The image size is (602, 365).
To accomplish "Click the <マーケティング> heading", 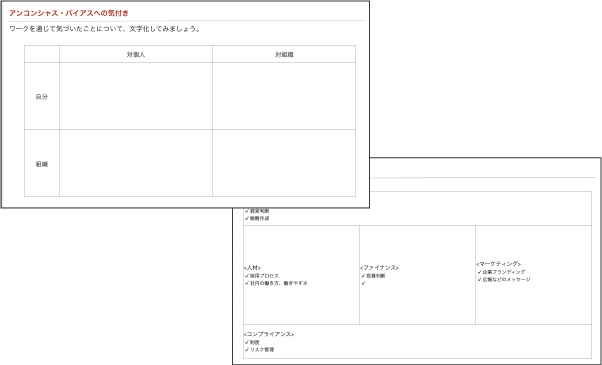I will tap(498, 264).
